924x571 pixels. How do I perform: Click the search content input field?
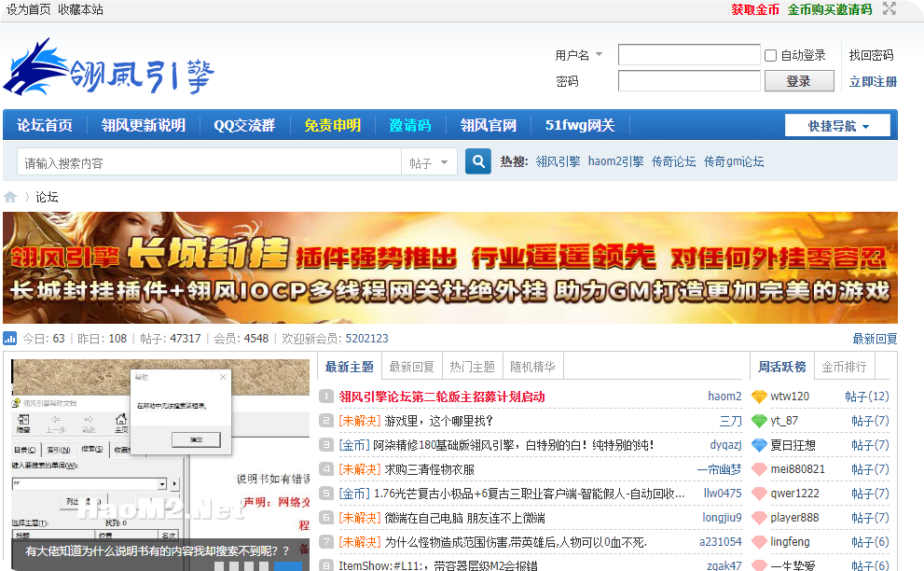[x=209, y=162]
